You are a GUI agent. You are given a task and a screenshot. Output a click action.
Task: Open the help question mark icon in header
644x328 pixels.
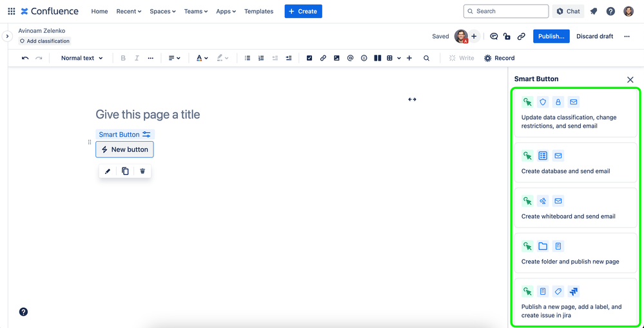(610, 12)
